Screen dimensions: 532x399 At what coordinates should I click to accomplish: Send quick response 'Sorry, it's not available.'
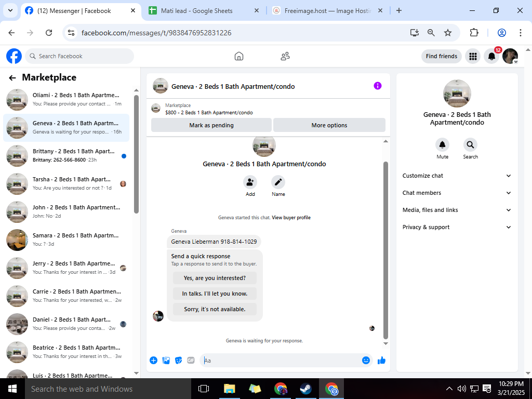[215, 309]
